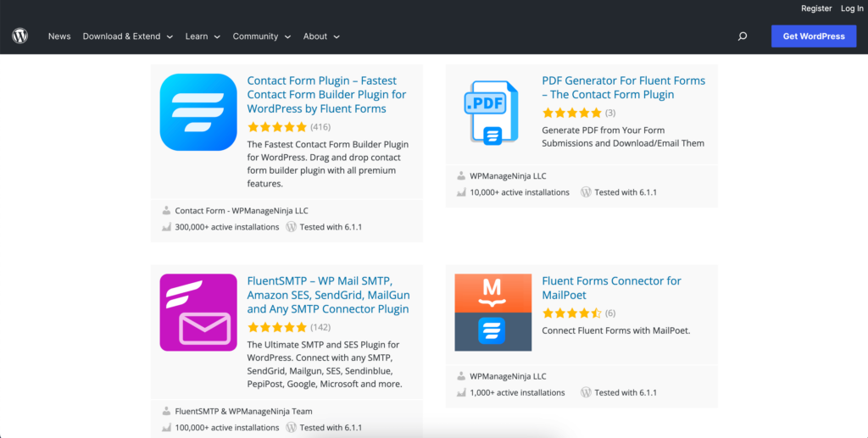The height and width of the screenshot is (438, 868).
Task: Click 'Tested with 6.1.1' in PDF Generator card
Action: [626, 192]
